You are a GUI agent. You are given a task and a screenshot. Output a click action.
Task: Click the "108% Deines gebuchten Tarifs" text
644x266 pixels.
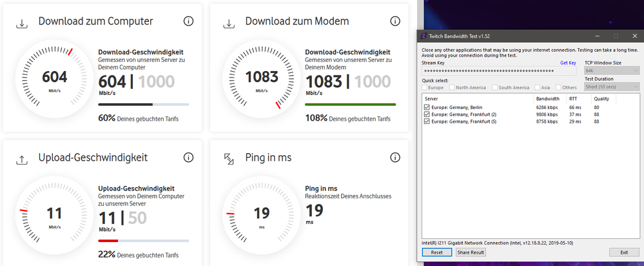tap(347, 118)
